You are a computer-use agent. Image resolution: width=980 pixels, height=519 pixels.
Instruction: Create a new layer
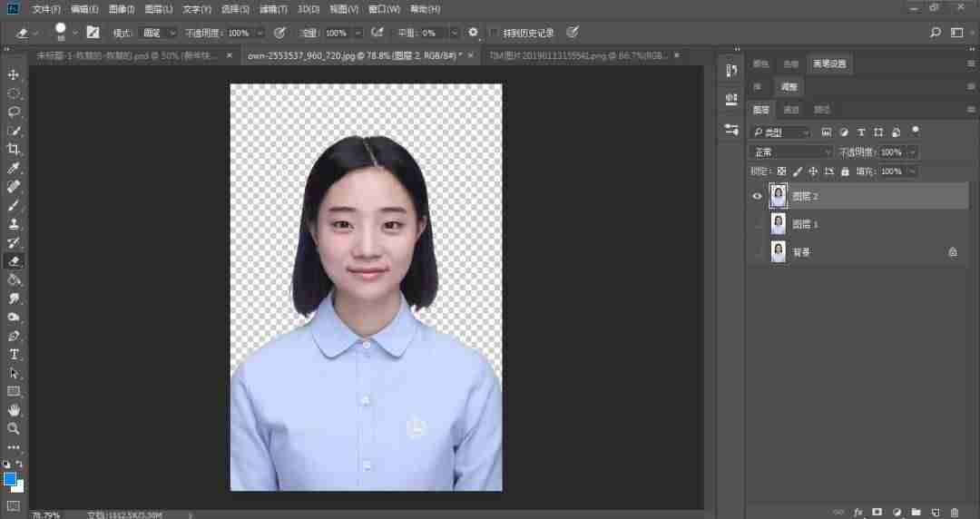(x=936, y=512)
